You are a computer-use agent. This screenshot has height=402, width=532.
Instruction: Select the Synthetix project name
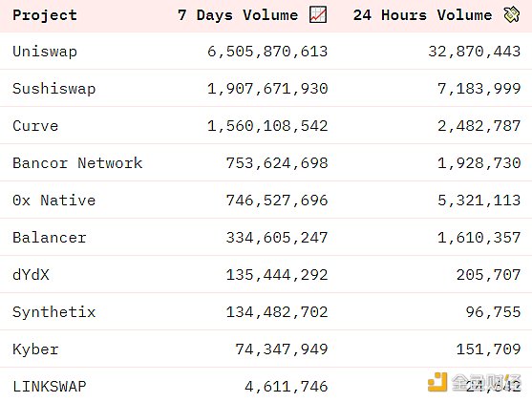click(53, 312)
